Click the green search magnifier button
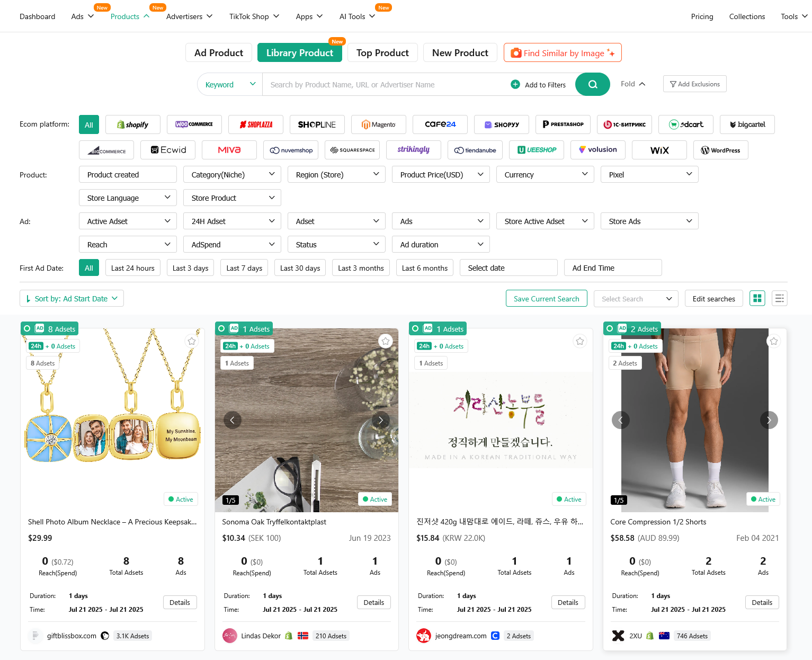 pyautogui.click(x=592, y=84)
